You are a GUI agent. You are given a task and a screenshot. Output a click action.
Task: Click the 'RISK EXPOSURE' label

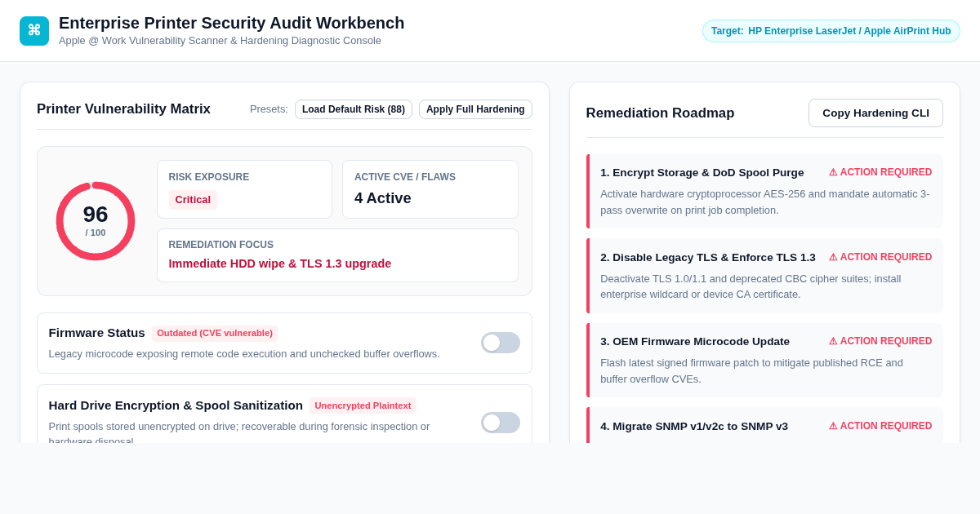point(209,177)
